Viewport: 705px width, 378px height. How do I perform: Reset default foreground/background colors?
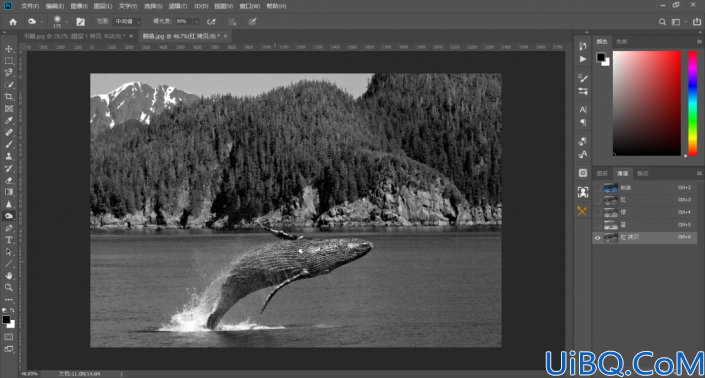tap(4, 311)
